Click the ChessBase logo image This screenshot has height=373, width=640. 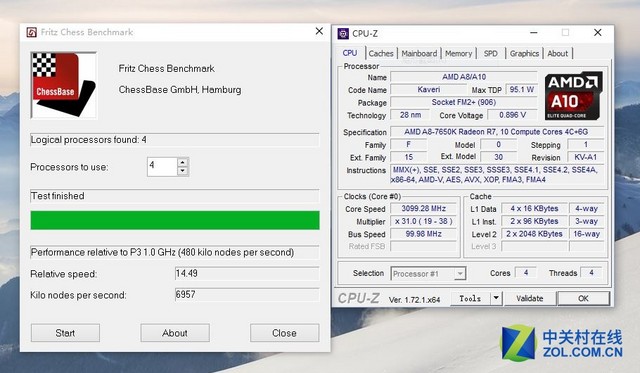(64, 85)
